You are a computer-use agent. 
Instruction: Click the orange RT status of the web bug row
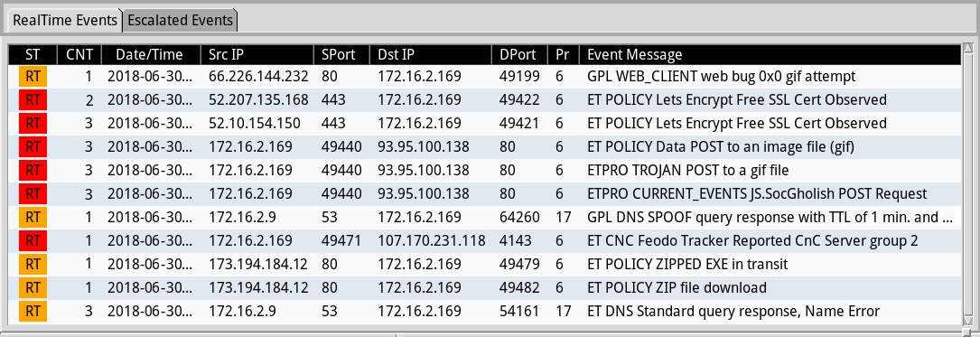coord(33,76)
